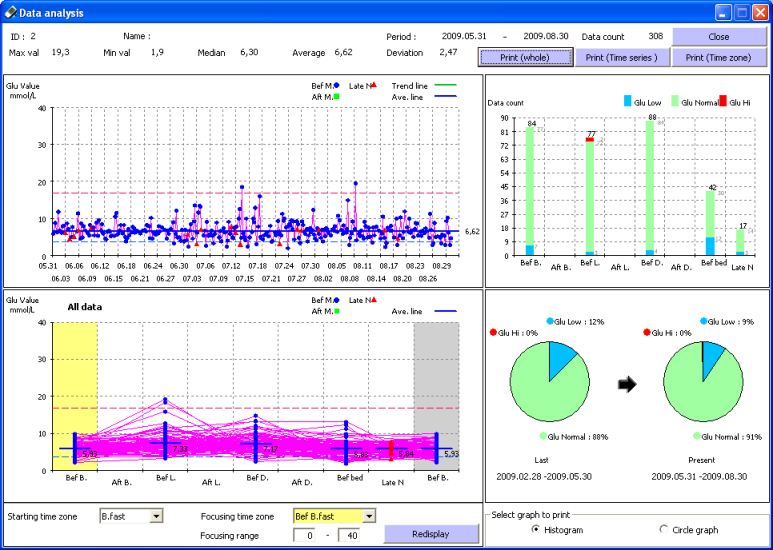Image resolution: width=773 pixels, height=550 pixels.
Task: Click the 84 count above Bef B. bar
Action: 531,123
